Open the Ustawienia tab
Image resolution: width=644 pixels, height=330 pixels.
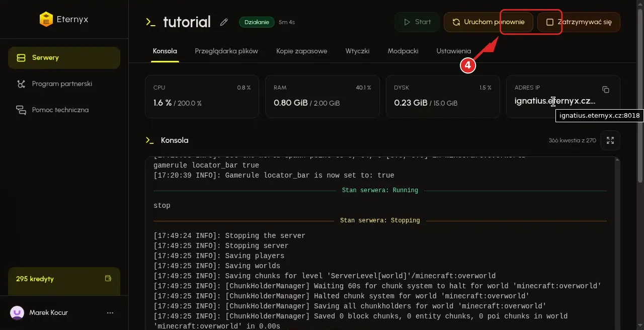click(x=454, y=51)
